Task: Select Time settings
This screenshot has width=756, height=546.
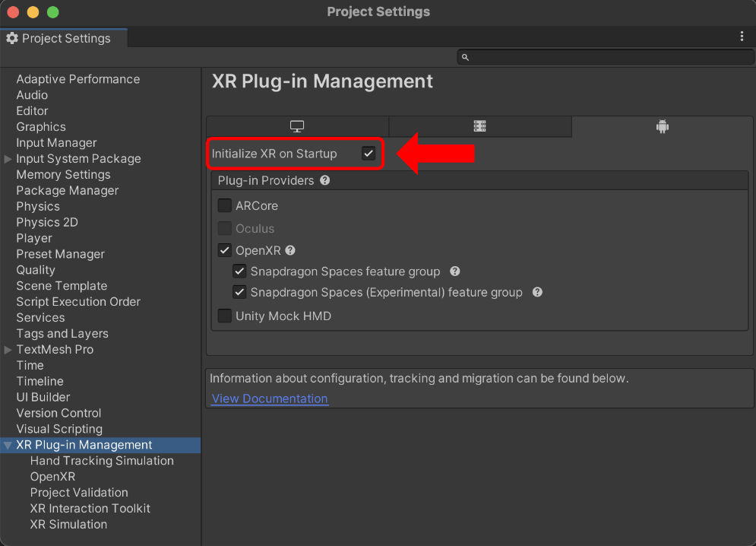Action: 30,366
